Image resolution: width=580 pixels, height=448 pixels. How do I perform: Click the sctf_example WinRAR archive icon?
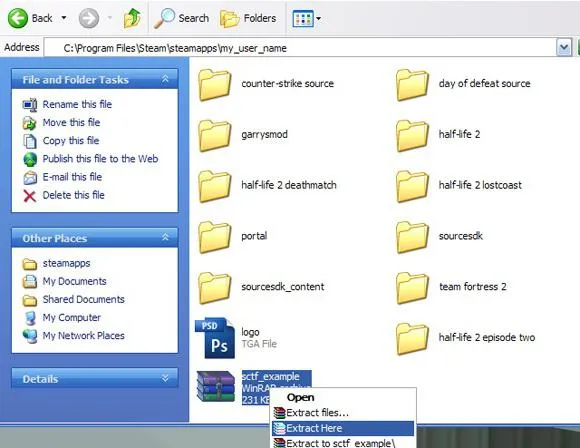coord(216,387)
